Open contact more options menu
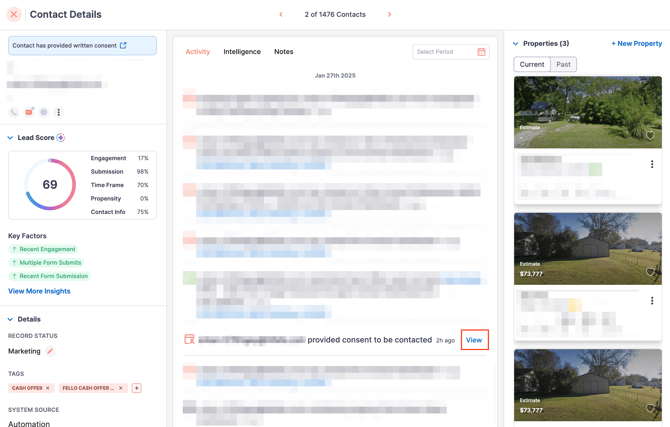 point(59,112)
